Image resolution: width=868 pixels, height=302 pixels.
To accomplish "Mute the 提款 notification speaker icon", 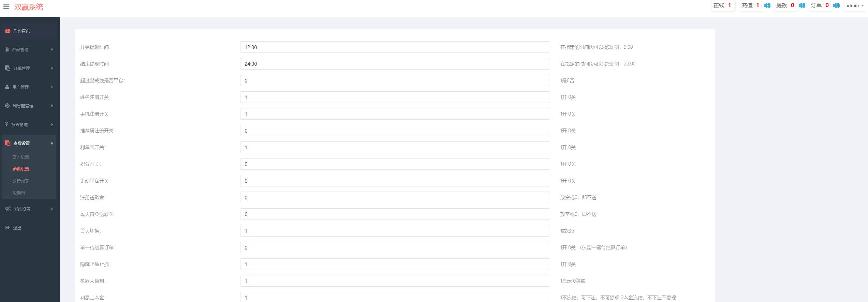I will click(802, 5).
